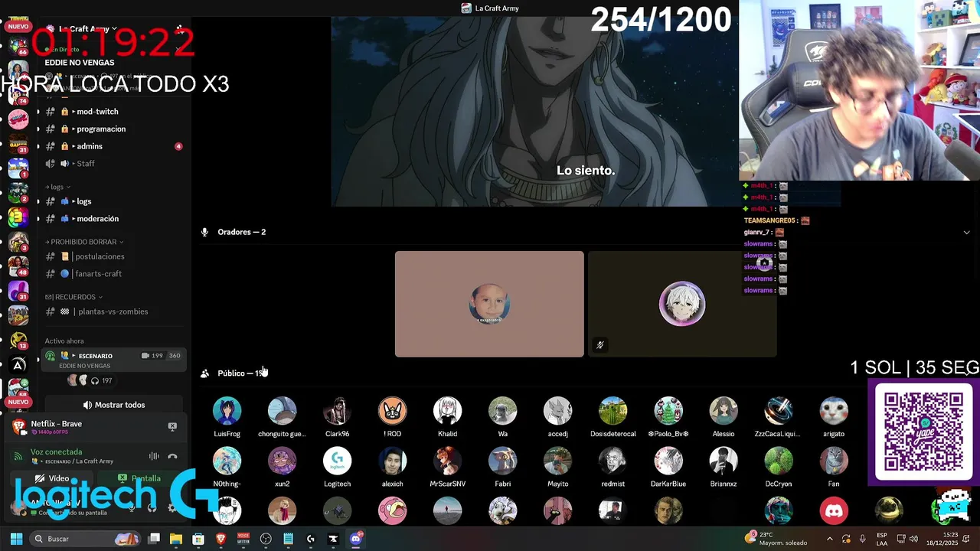Open Khalid's audience avatar
The image size is (980, 551).
point(447,411)
